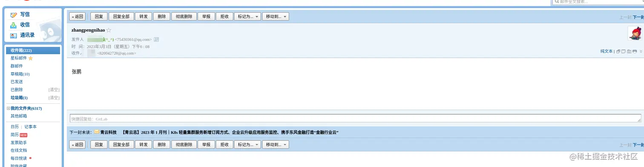This screenshot has height=167, width=644.
Task: Click the top 转发 button
Action: coord(143,17)
